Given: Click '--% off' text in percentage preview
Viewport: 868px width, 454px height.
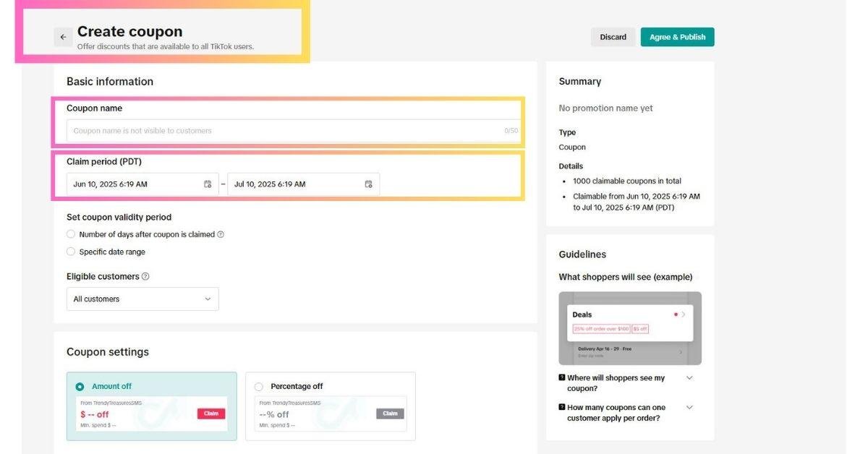Looking at the screenshot, I should pyautogui.click(x=274, y=414).
